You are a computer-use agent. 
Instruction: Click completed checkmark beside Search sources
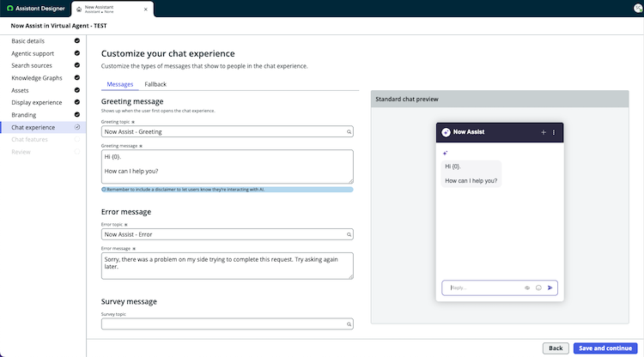[x=76, y=65]
